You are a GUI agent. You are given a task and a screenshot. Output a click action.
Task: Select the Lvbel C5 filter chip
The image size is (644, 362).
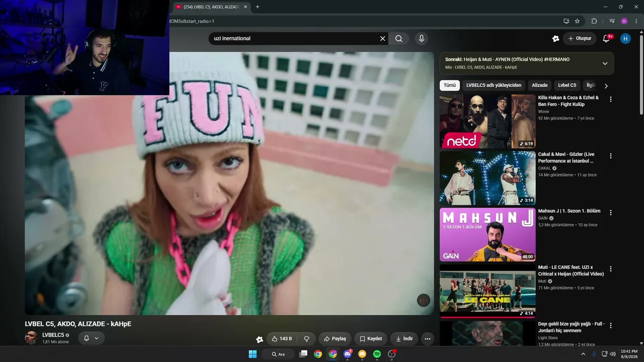coord(567,85)
